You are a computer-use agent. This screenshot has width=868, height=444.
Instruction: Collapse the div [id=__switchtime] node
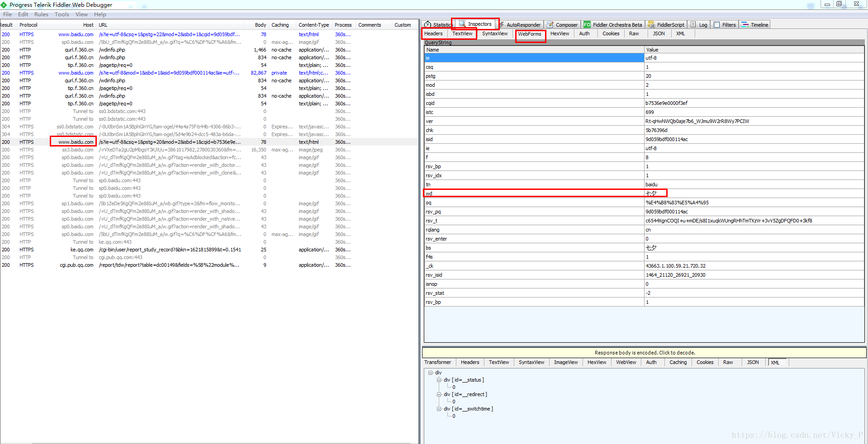439,409
